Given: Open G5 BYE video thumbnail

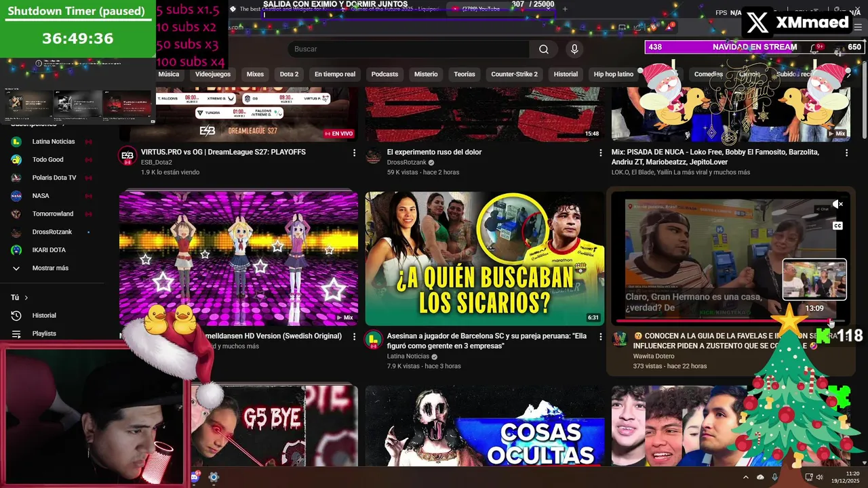Looking at the screenshot, I should (273, 426).
